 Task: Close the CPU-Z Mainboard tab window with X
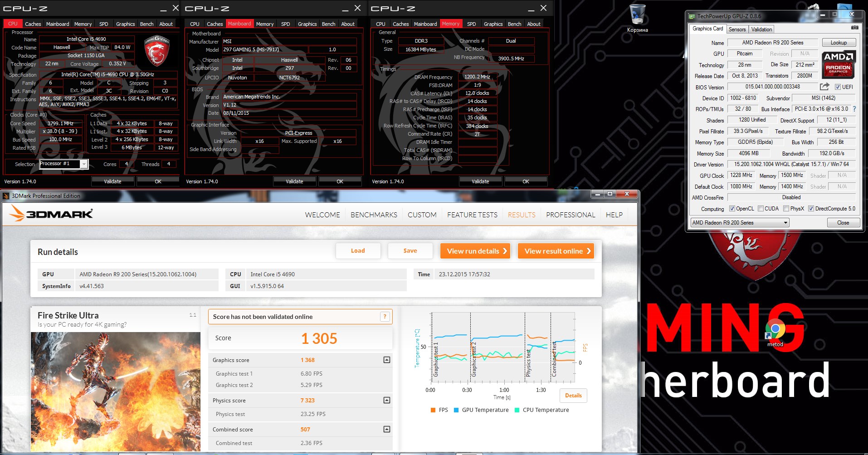point(357,8)
